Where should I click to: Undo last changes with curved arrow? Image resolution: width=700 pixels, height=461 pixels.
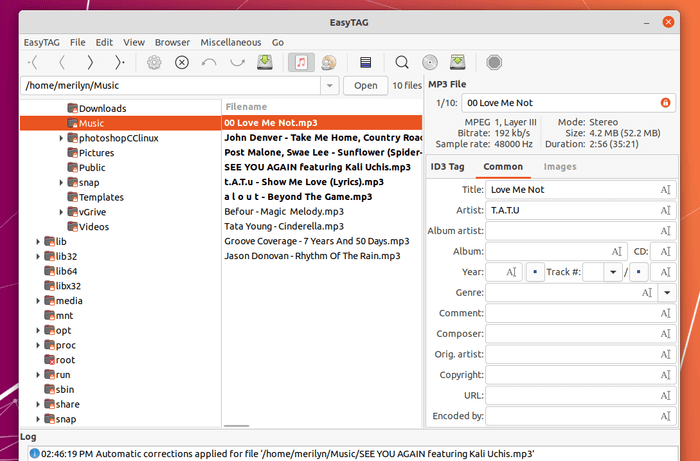(209, 62)
